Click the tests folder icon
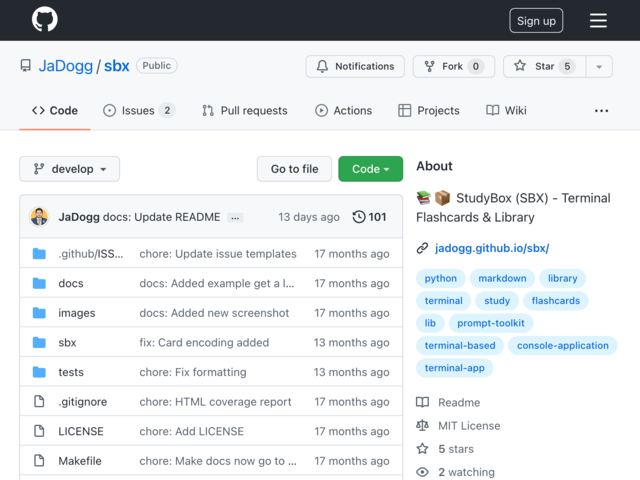Viewport: 640px width, 480px height. (x=39, y=372)
